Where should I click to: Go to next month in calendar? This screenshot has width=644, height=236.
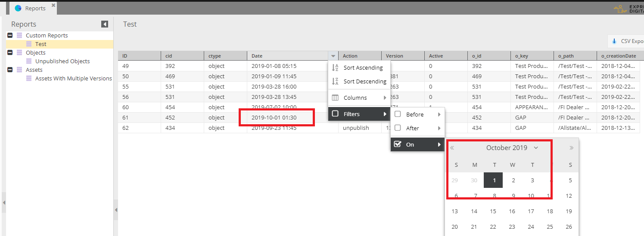(572, 148)
